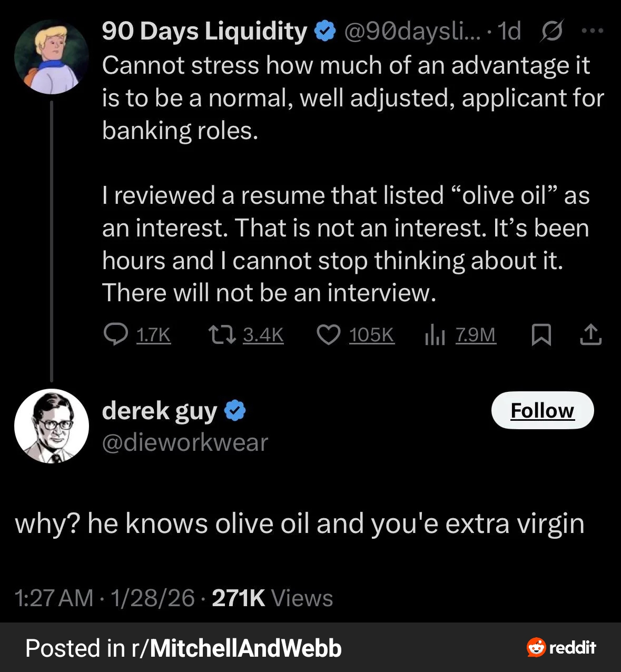This screenshot has height=672, width=621.
Task: Click the slashed circle icon beside 1d
Action: (x=552, y=31)
